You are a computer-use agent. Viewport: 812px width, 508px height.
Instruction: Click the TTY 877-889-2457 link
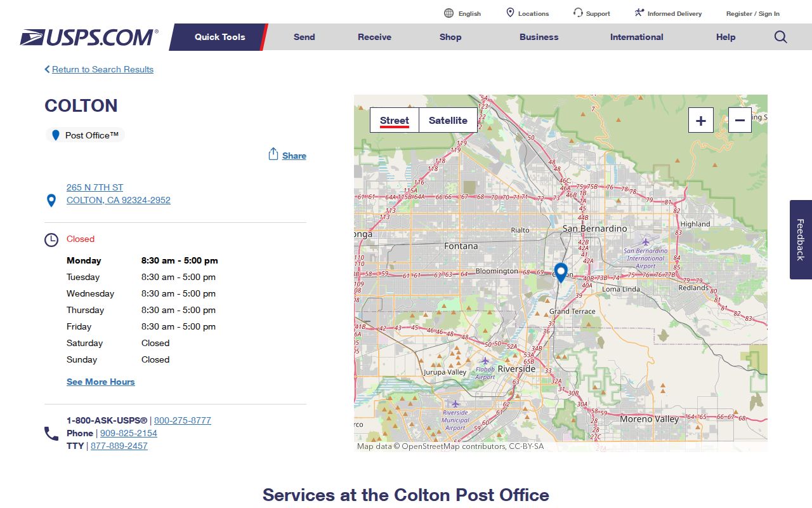(x=119, y=446)
